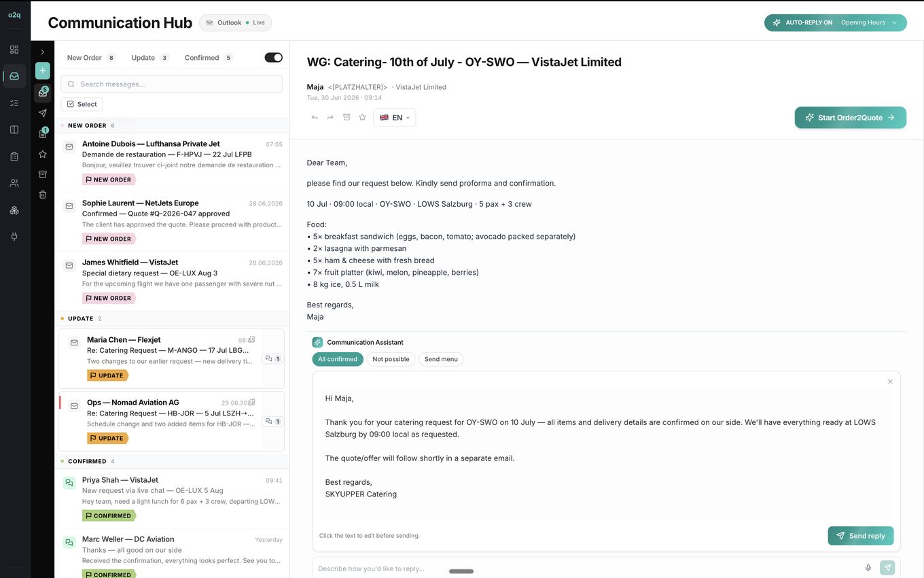The width and height of the screenshot is (924, 578).
Task: Open thread count badge on Maria Chen message
Action: tap(272, 358)
